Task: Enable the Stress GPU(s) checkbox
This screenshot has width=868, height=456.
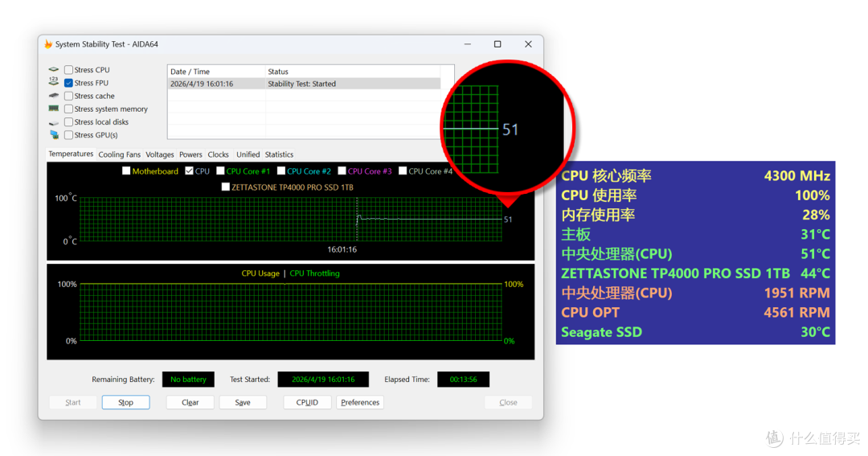Action: pyautogui.click(x=68, y=135)
